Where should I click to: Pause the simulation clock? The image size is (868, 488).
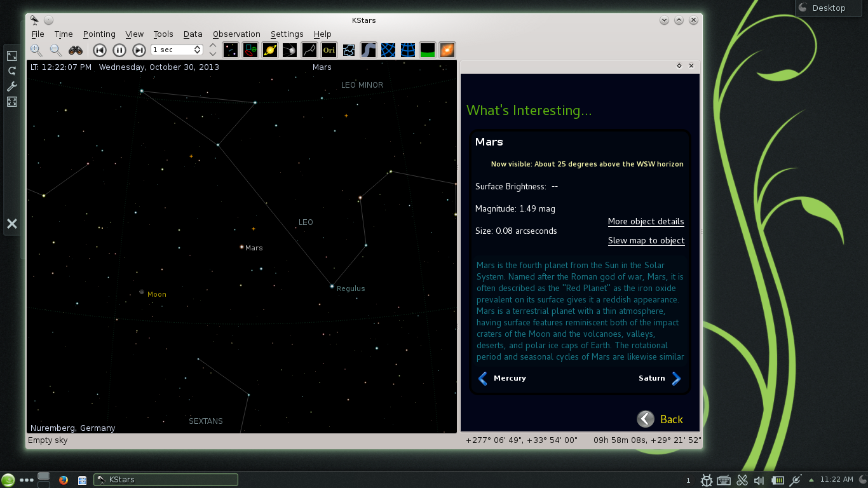point(119,50)
